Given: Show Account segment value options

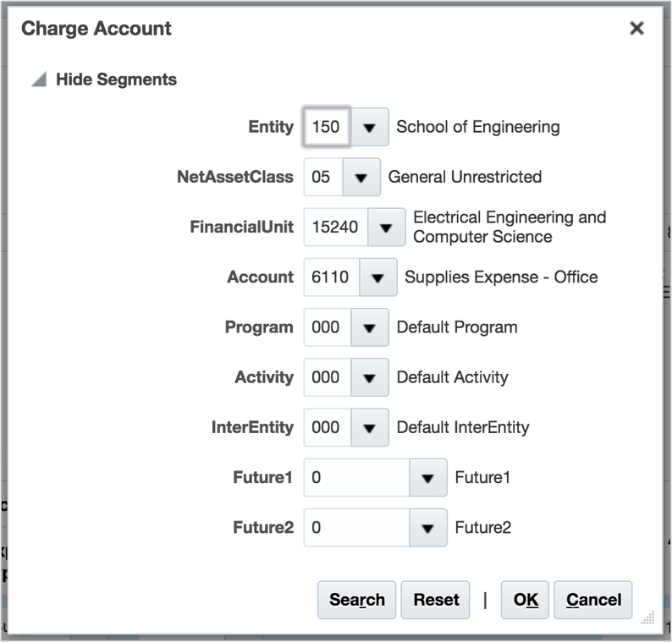Looking at the screenshot, I should (x=377, y=277).
